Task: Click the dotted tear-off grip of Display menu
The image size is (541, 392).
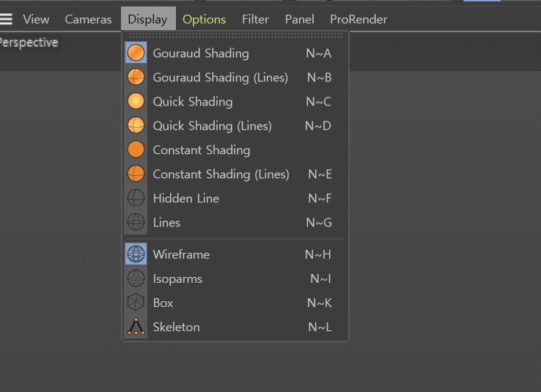Action: 235,35
